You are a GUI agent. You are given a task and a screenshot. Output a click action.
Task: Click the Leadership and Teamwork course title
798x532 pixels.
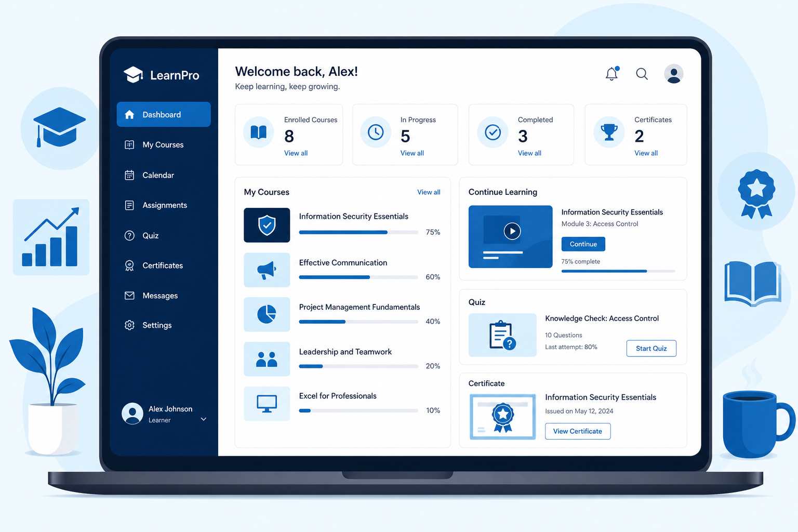(345, 352)
